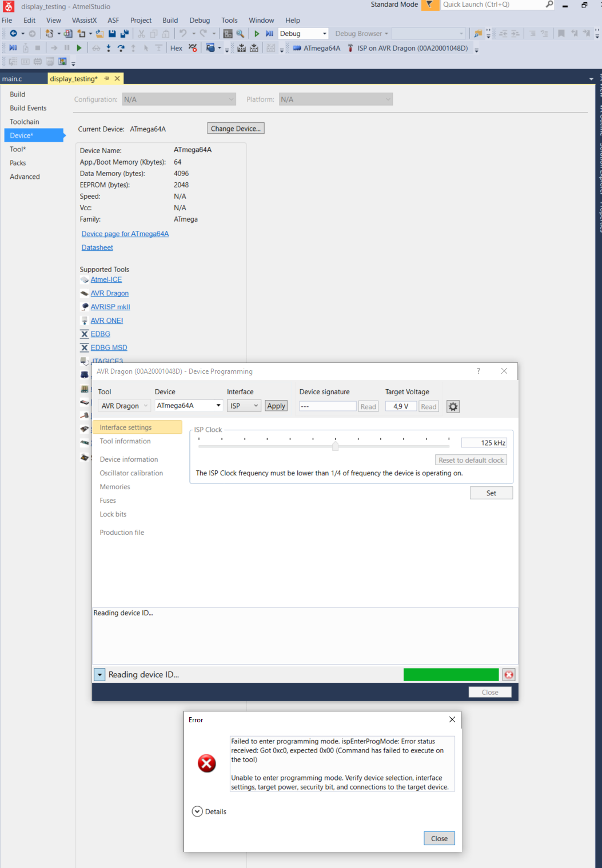Open the Datasheet link
This screenshot has height=868, width=602.
coord(97,247)
